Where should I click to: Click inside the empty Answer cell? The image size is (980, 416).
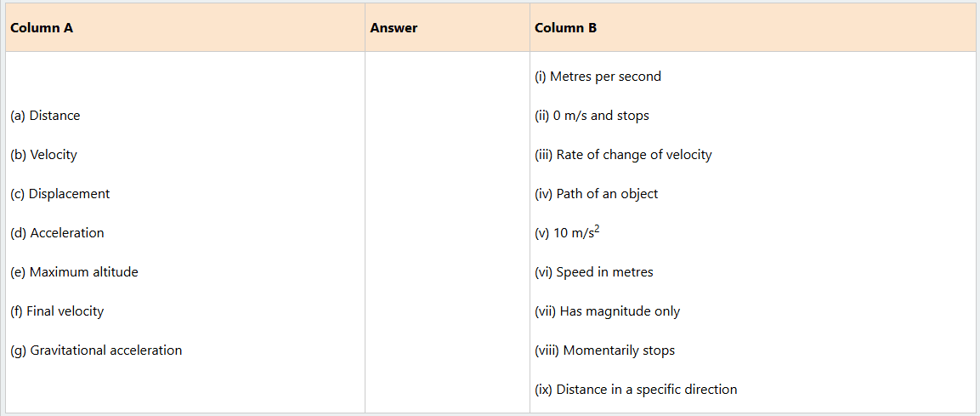point(447,231)
